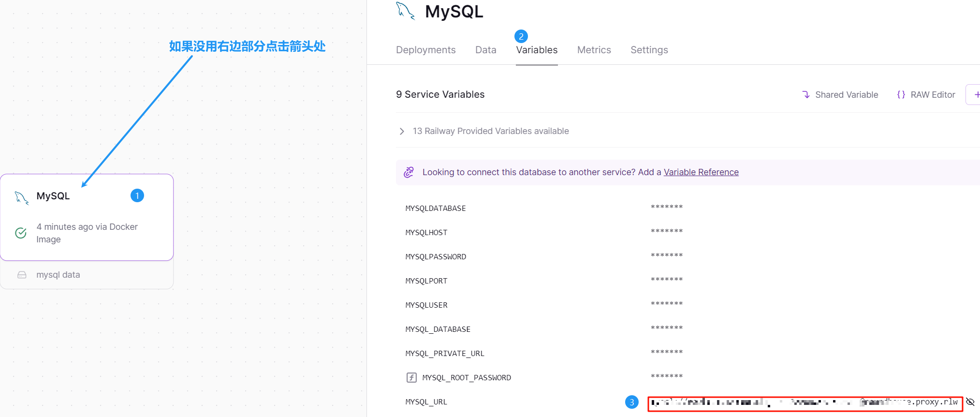The height and width of the screenshot is (417, 980).
Task: Switch to the Metrics tab
Action: 594,50
